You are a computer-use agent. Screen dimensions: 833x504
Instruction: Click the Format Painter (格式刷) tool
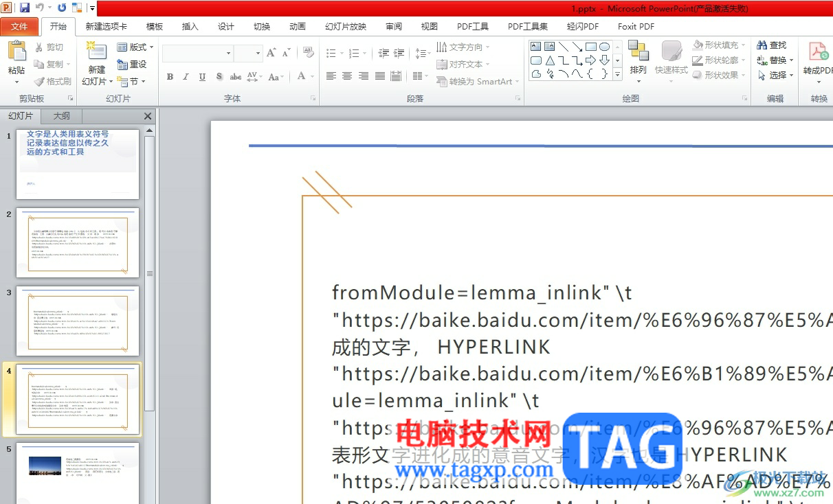54,81
